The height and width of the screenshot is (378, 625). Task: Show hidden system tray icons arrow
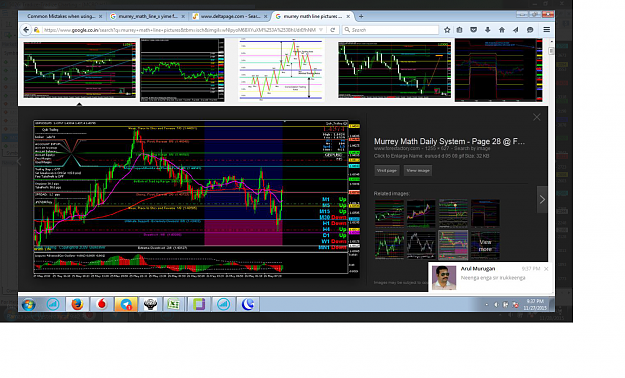pyautogui.click(x=486, y=305)
